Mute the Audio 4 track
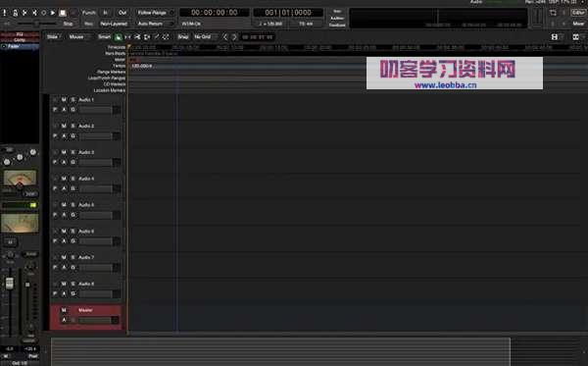 click(64, 179)
